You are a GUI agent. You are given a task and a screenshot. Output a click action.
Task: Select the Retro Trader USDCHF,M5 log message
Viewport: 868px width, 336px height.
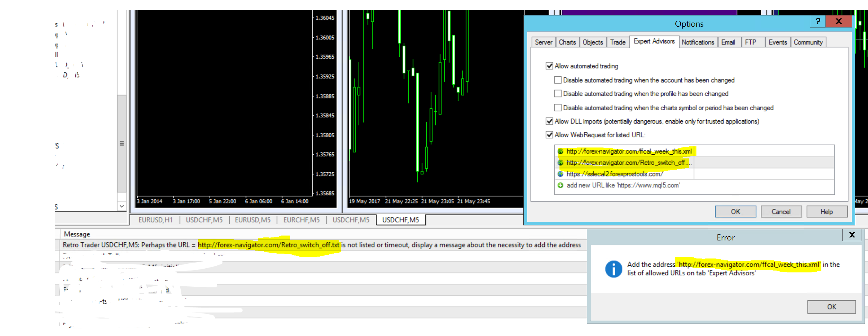click(322, 245)
